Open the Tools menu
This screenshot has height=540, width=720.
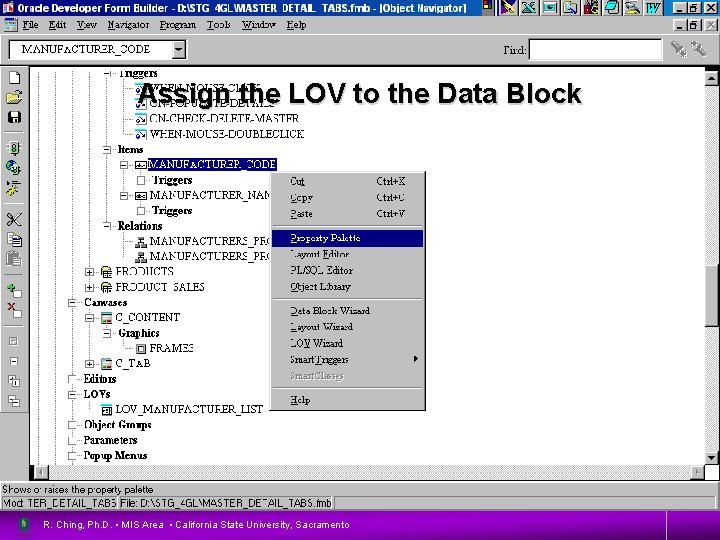[x=219, y=25]
